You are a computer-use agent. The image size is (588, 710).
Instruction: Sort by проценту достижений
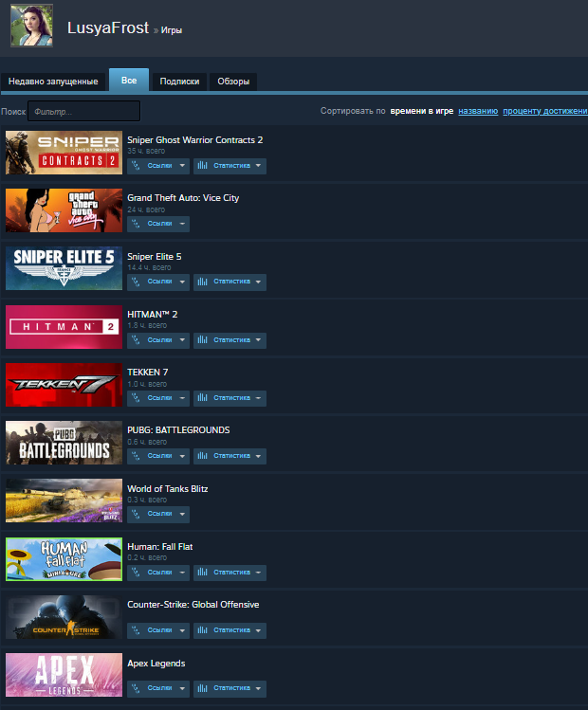[x=545, y=111]
